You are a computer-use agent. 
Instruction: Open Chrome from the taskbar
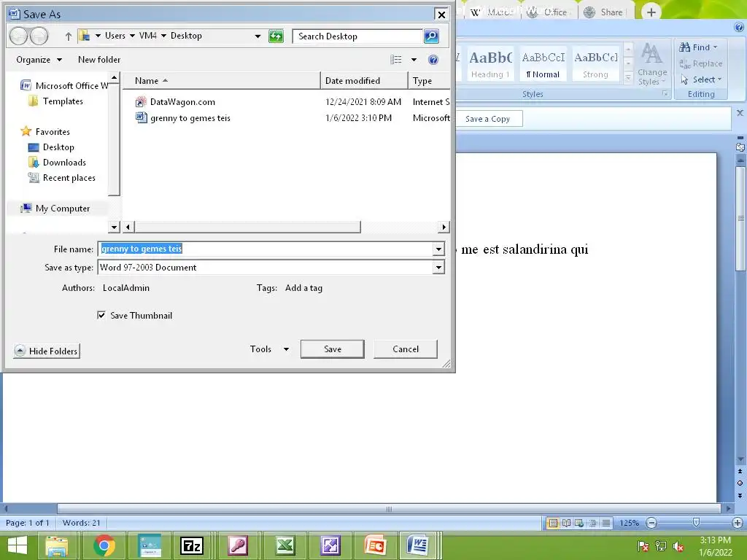tap(104, 545)
